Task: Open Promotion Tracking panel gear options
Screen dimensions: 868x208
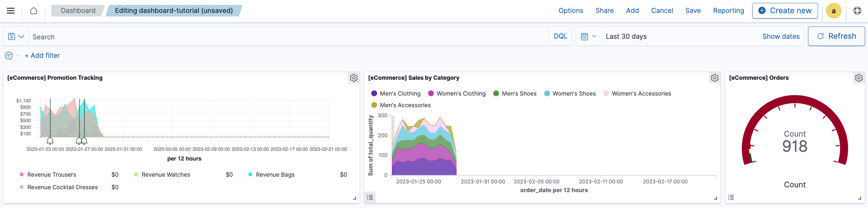Action: click(354, 78)
